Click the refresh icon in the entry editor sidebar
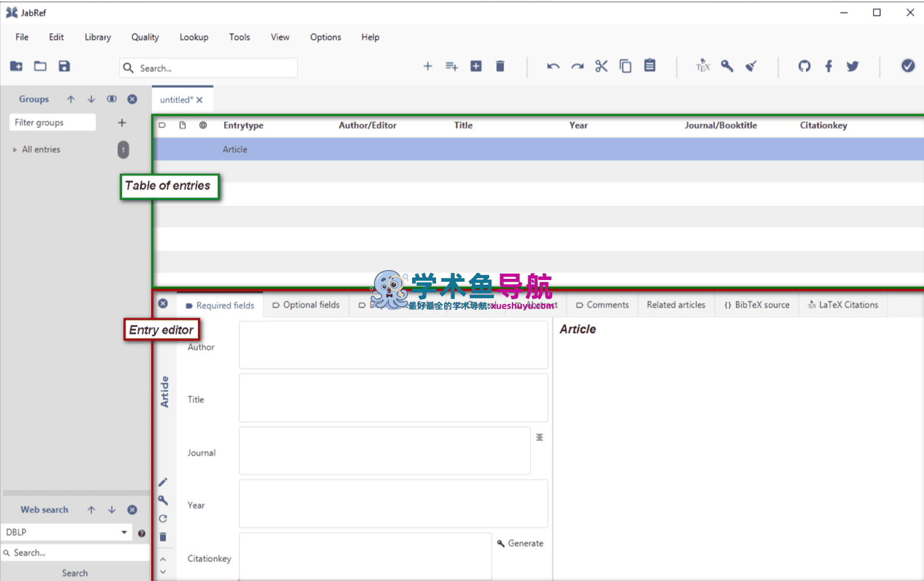The height and width of the screenshot is (581, 924). pos(163,519)
